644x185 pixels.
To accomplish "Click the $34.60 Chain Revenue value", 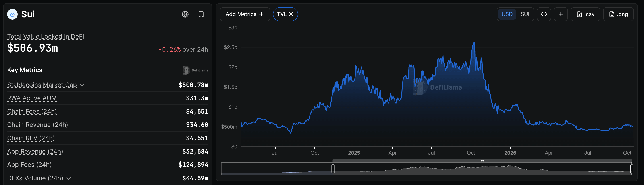I will click(197, 125).
